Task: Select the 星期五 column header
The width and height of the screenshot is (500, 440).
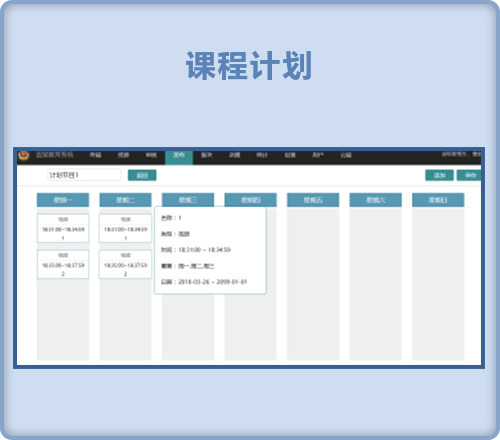Action: (313, 200)
